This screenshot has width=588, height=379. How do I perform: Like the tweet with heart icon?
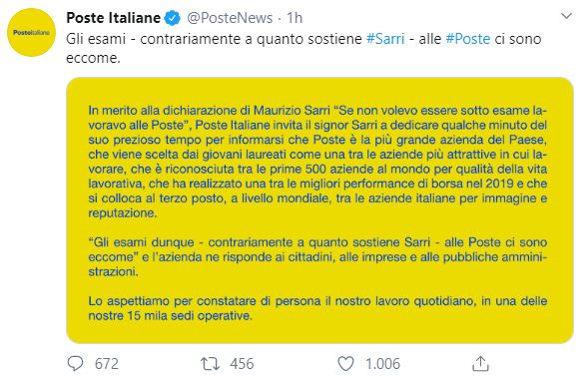pyautogui.click(x=345, y=364)
